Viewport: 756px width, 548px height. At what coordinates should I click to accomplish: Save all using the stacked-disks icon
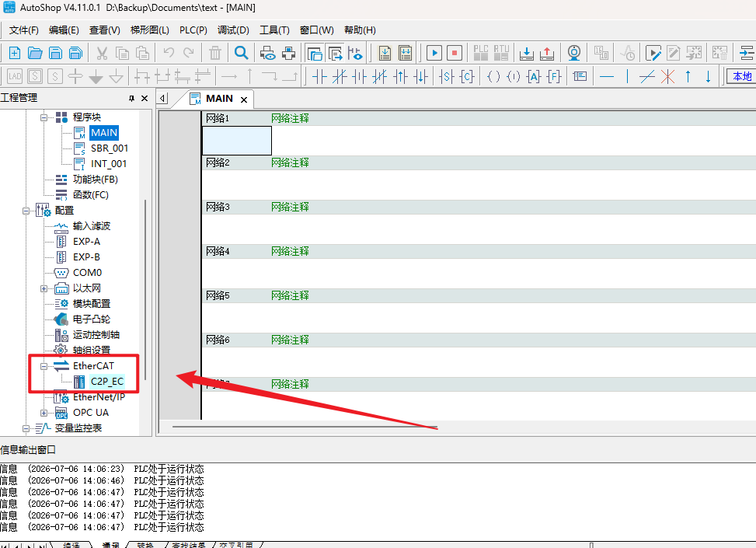click(75, 53)
